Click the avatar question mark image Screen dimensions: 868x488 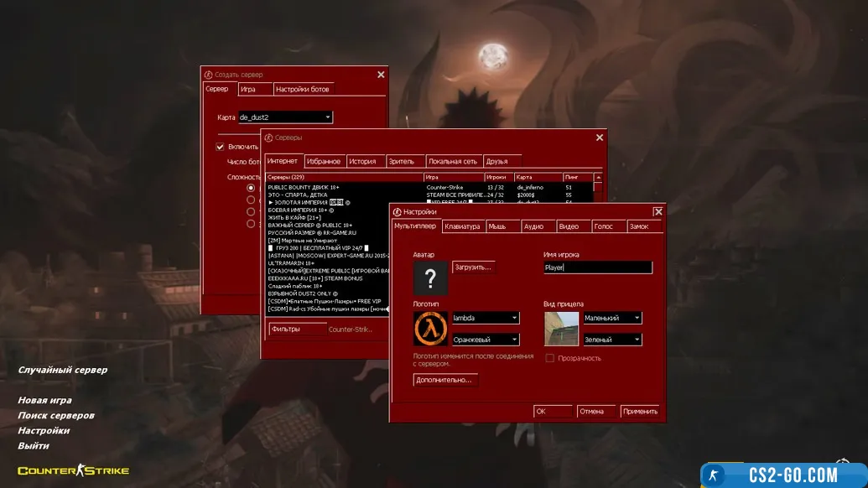pos(431,278)
